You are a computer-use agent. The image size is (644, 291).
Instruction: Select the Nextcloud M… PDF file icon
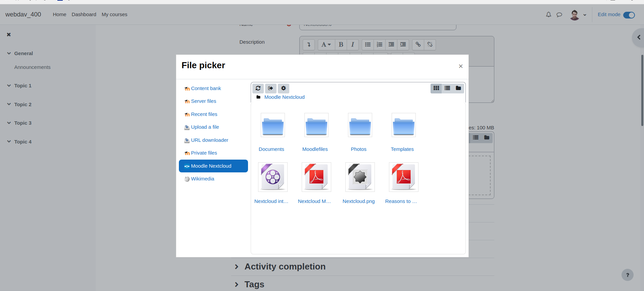316,177
